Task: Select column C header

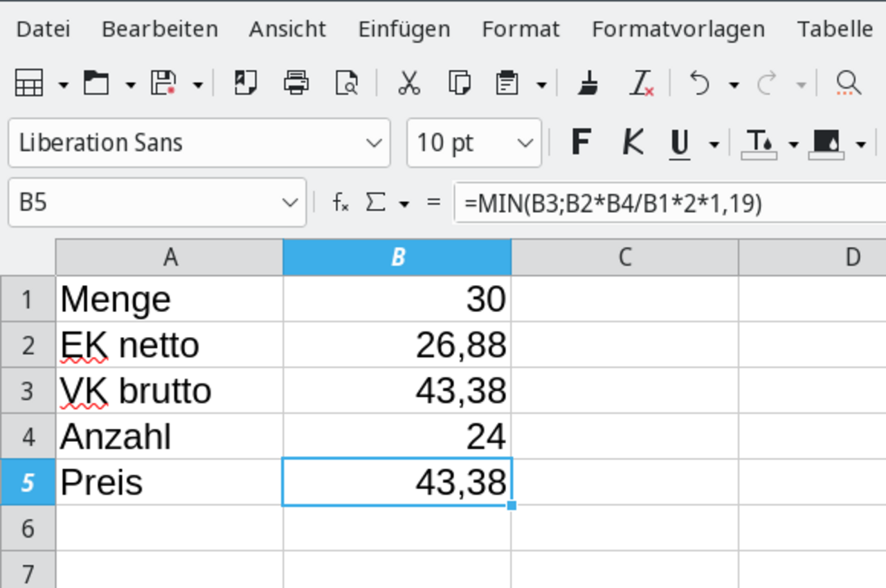Action: 625,257
